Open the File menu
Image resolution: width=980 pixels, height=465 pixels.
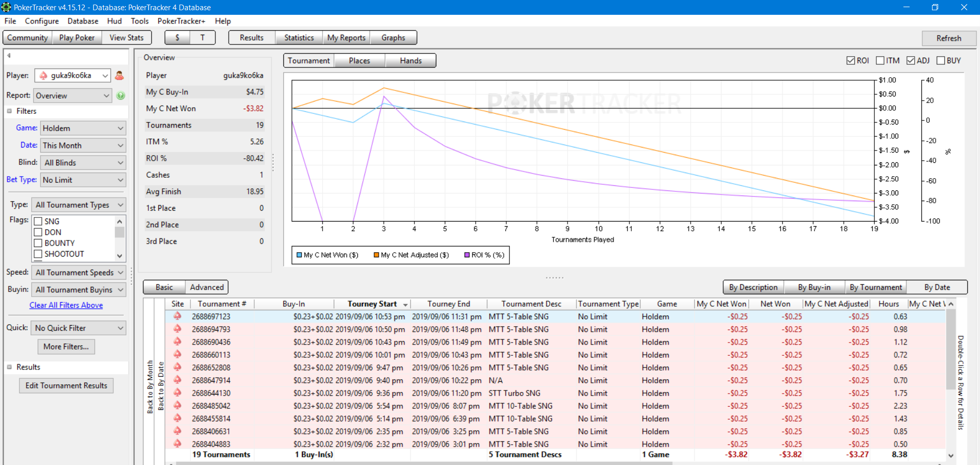click(10, 21)
